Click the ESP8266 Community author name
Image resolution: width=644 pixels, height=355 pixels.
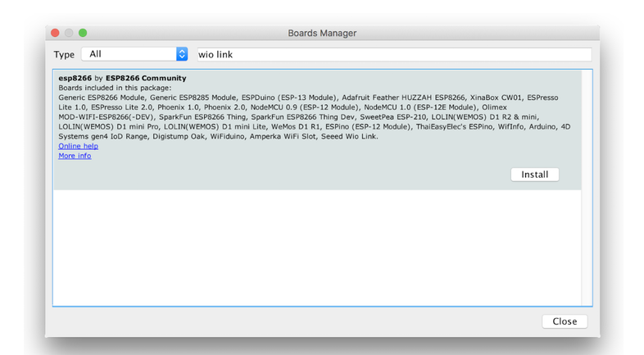[x=146, y=78]
